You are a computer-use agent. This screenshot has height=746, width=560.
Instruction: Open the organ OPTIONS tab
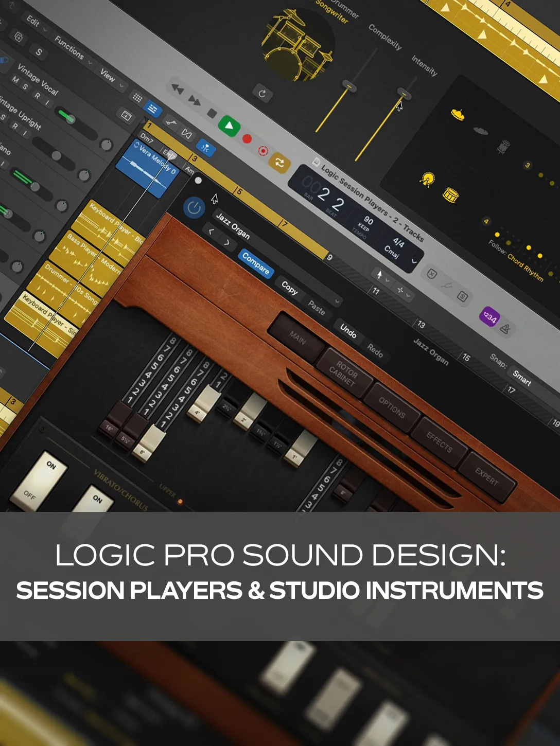click(392, 407)
